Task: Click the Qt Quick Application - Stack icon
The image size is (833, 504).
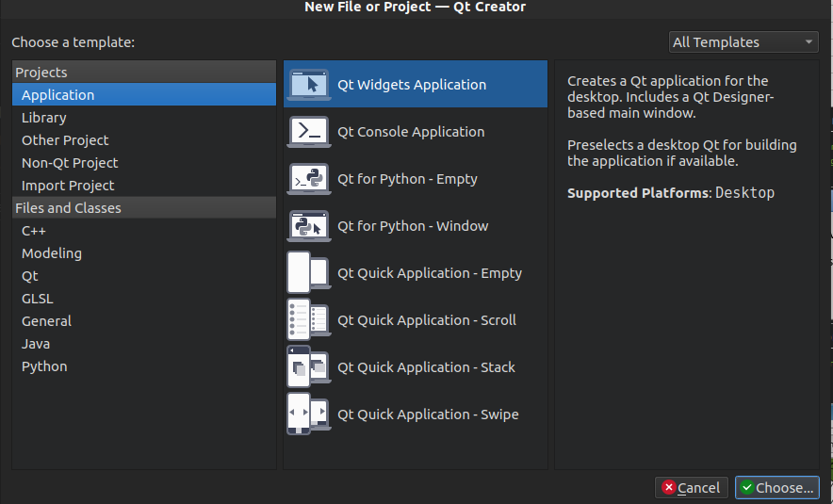Action: click(x=308, y=367)
